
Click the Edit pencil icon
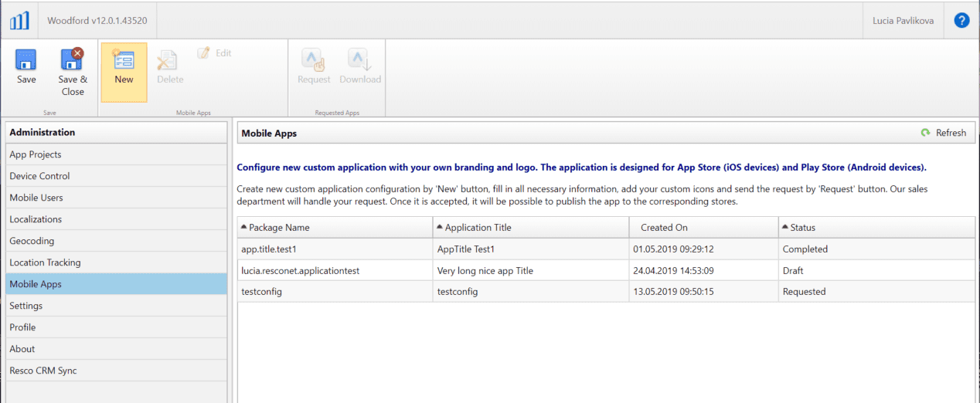click(x=203, y=53)
